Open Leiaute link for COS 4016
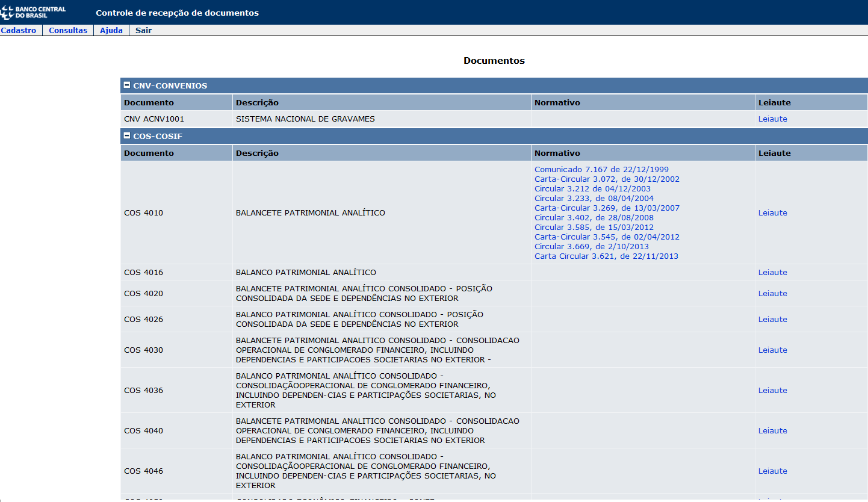The image size is (868, 502). (772, 272)
